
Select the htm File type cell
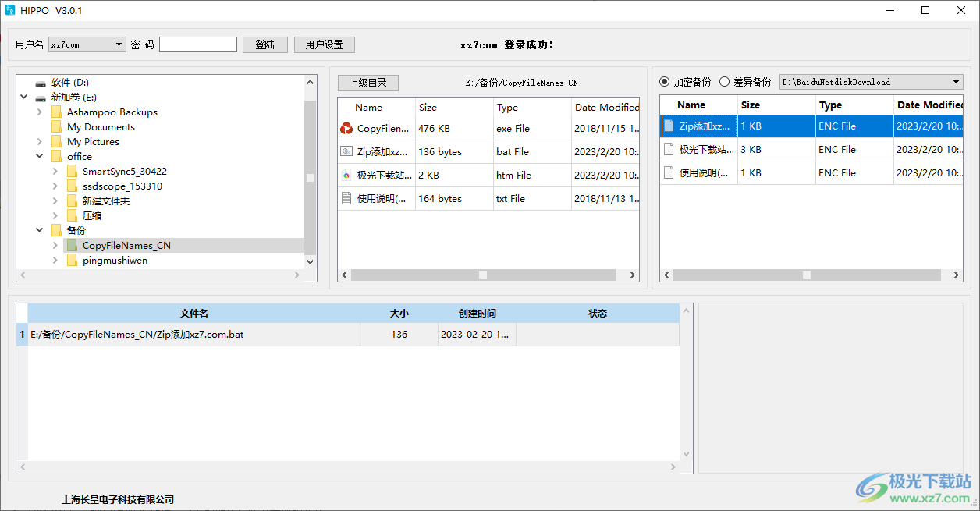point(533,176)
